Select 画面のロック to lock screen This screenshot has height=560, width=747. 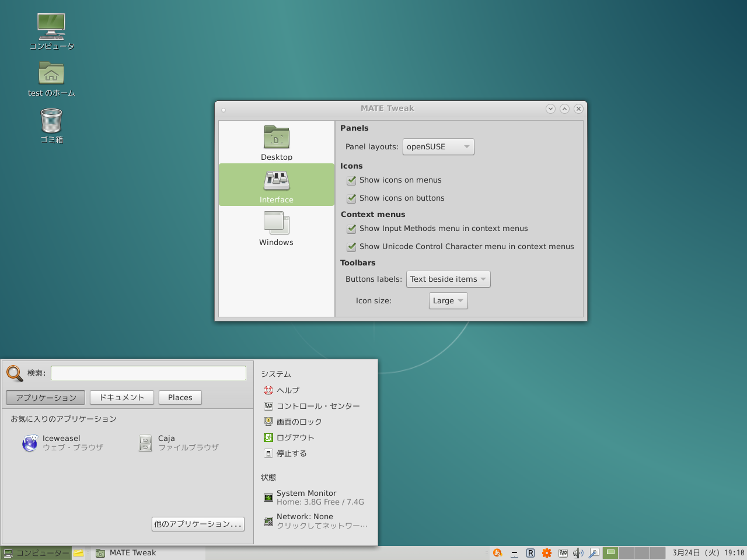pyautogui.click(x=293, y=422)
